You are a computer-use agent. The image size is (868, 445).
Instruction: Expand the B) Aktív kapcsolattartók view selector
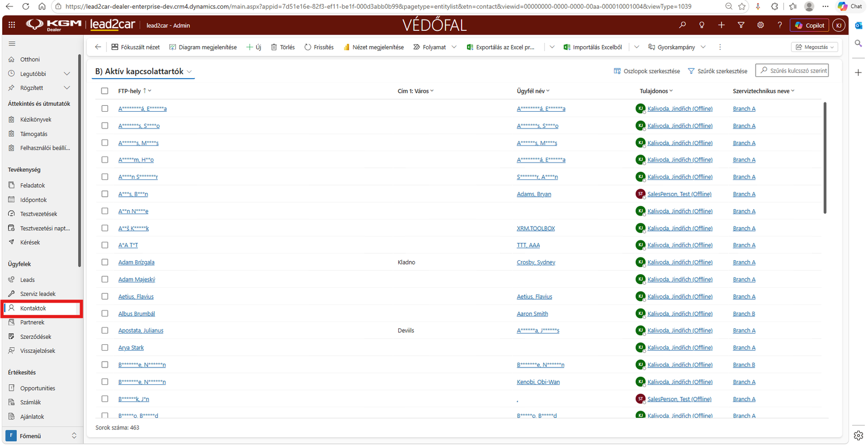click(189, 72)
